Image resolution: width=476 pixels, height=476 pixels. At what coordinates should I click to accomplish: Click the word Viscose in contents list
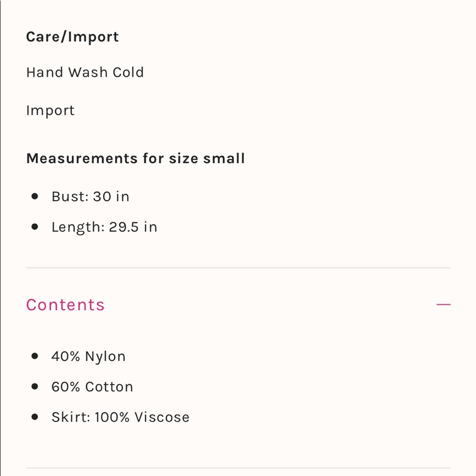click(162, 417)
